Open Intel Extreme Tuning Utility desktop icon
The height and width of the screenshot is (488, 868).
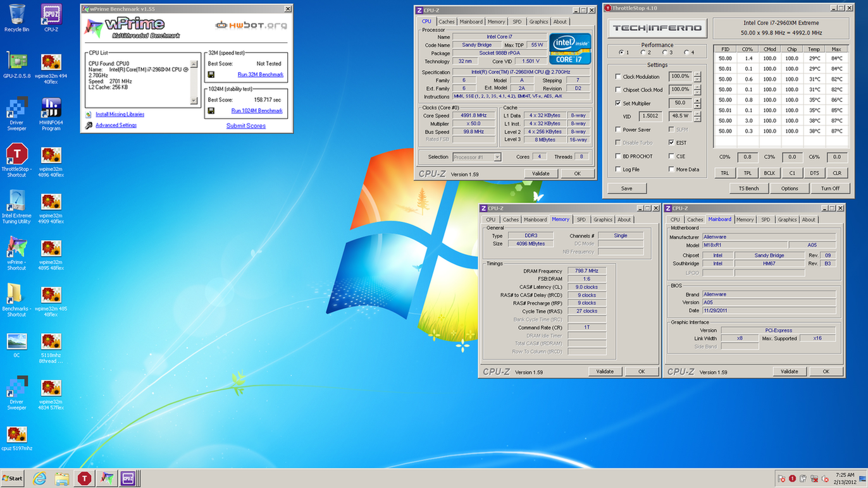point(16,207)
